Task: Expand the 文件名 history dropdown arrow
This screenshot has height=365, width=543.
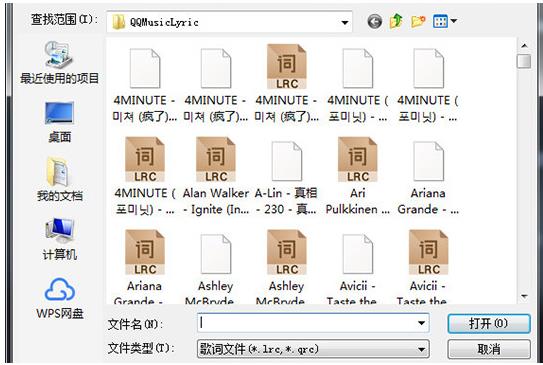Action: click(421, 323)
